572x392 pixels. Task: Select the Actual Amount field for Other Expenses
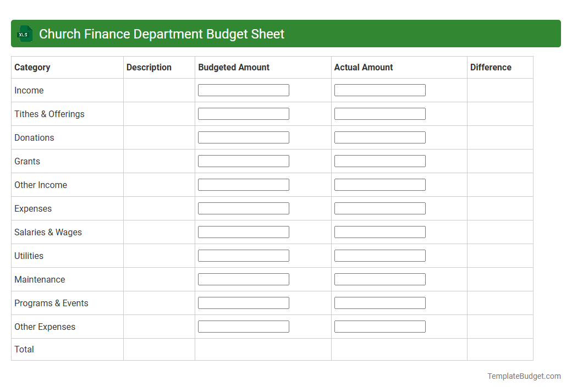tap(380, 326)
